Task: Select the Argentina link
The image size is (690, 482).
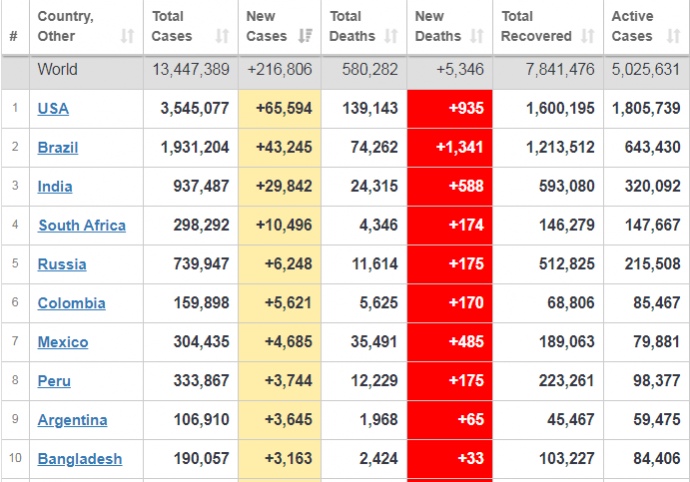Action: tap(72, 421)
